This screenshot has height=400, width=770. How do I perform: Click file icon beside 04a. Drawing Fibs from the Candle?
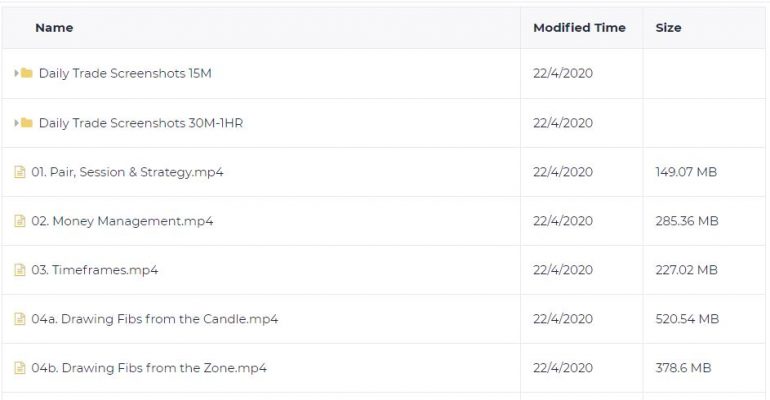[x=20, y=319]
